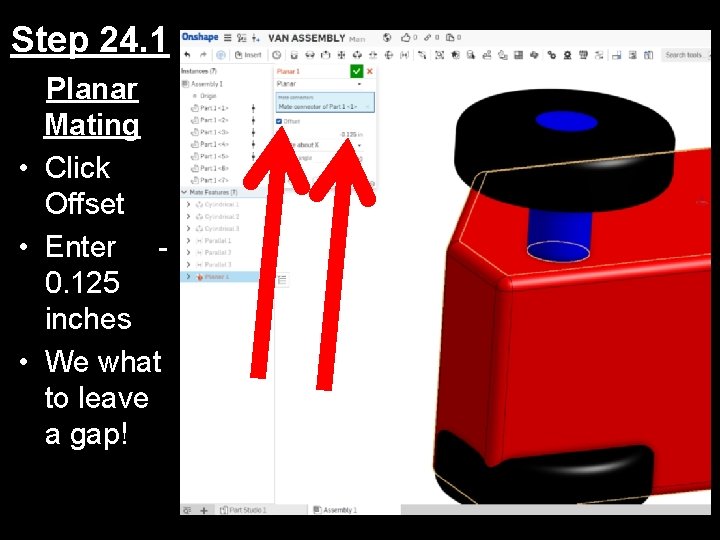Click the Main branch label
Image resolution: width=720 pixels, height=540 pixels.
[357, 39]
